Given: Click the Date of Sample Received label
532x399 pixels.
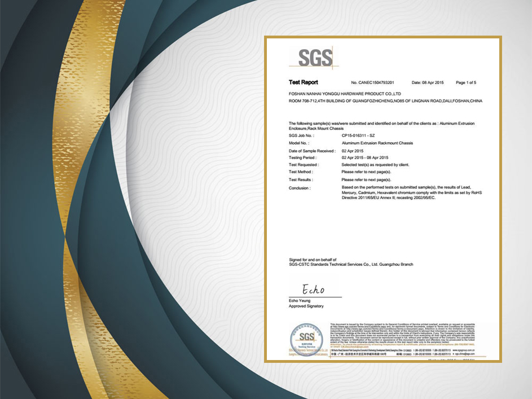Looking at the screenshot, I should coord(312,151).
